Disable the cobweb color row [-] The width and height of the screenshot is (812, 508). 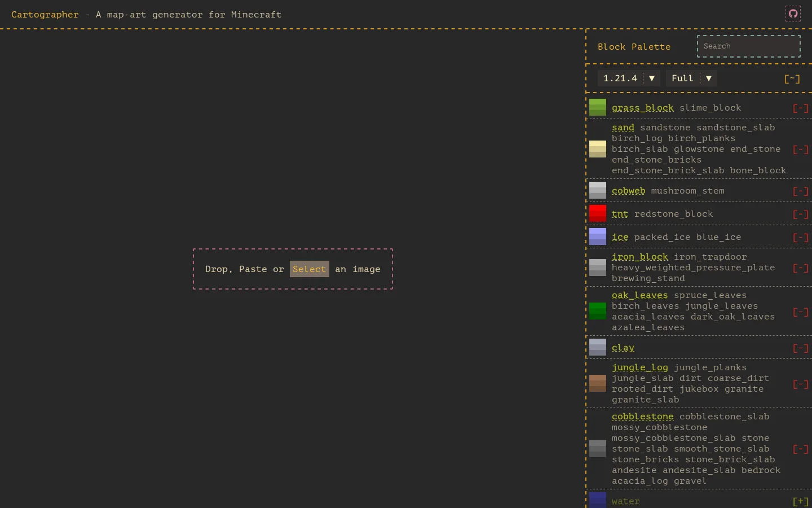point(801,191)
